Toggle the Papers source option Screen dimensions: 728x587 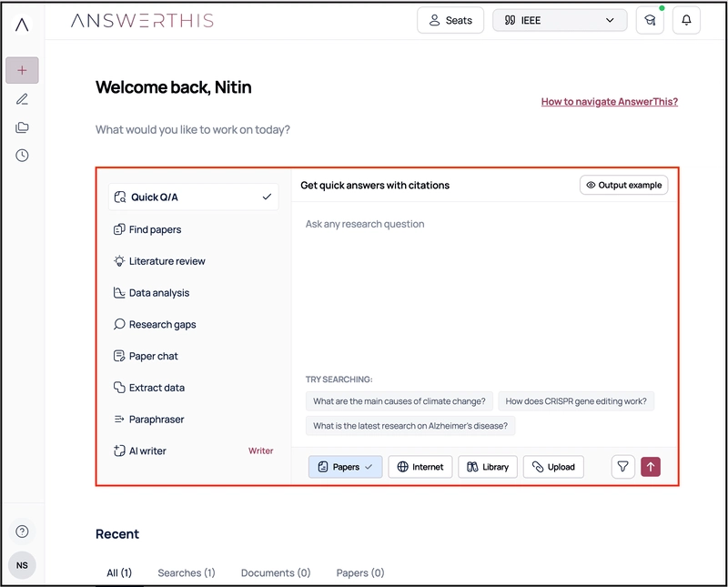pyautogui.click(x=345, y=467)
